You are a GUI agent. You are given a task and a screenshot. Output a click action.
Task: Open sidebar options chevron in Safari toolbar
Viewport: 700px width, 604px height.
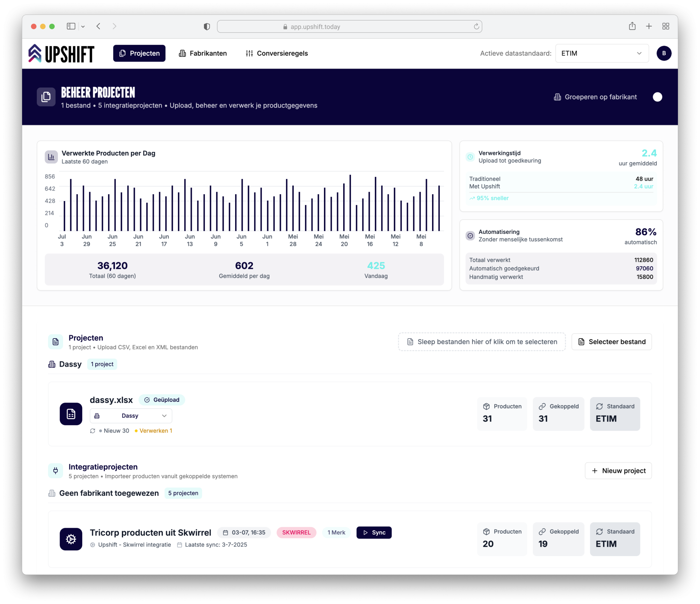83,26
